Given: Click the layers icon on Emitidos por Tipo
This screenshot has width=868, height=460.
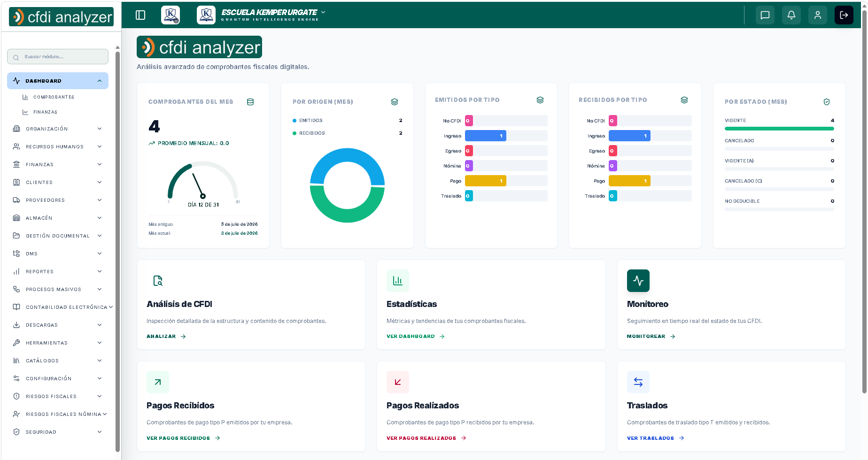Looking at the screenshot, I should click(540, 100).
